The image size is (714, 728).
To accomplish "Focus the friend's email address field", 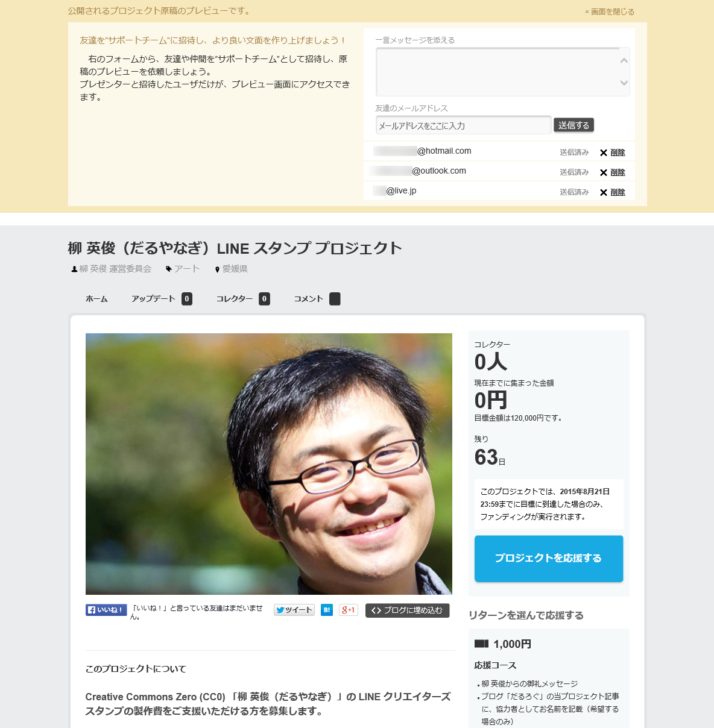I will [x=463, y=125].
